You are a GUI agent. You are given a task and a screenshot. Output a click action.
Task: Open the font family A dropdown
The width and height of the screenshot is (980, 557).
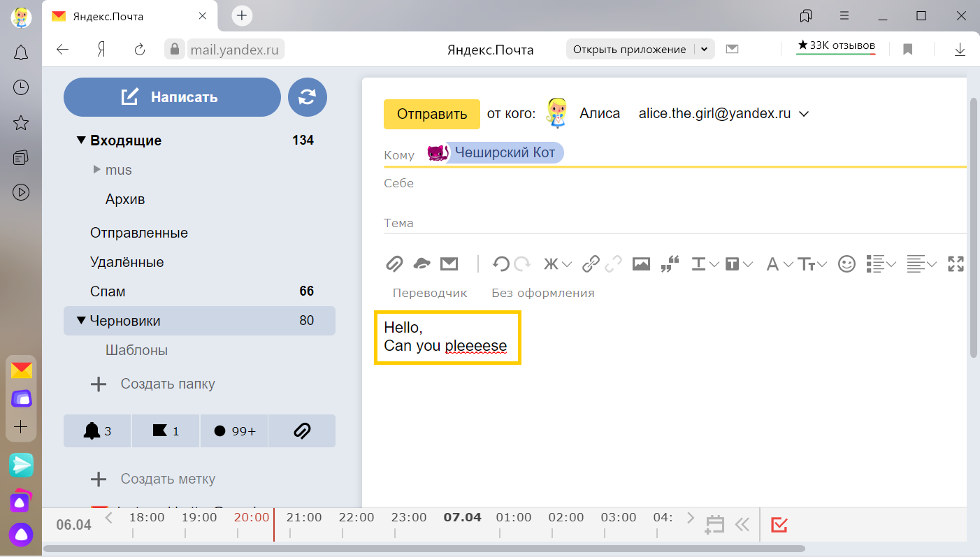(779, 263)
